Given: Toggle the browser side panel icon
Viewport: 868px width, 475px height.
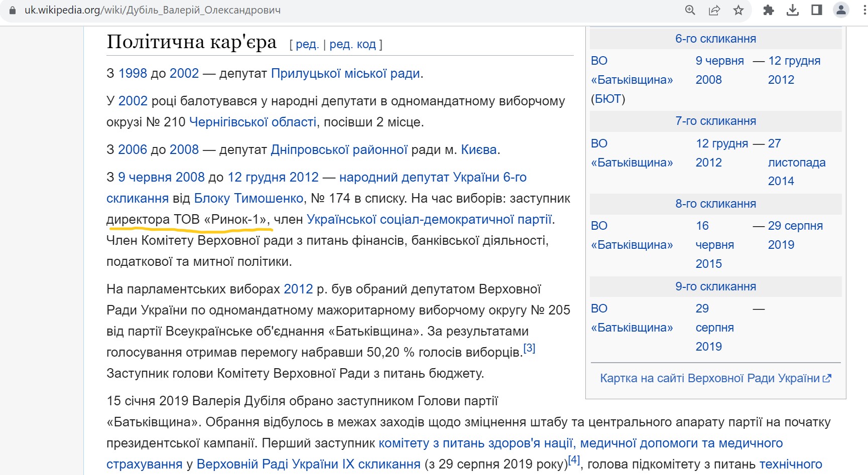Looking at the screenshot, I should pyautogui.click(x=816, y=10).
